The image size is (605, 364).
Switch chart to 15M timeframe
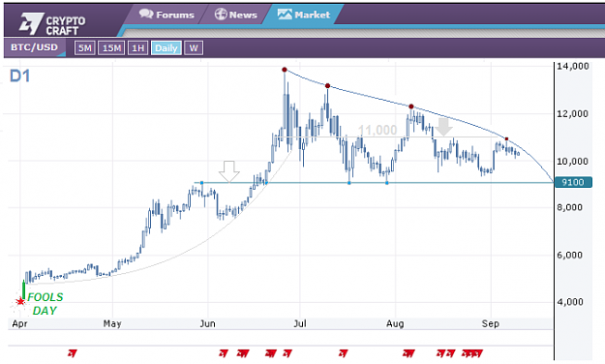click(x=111, y=48)
